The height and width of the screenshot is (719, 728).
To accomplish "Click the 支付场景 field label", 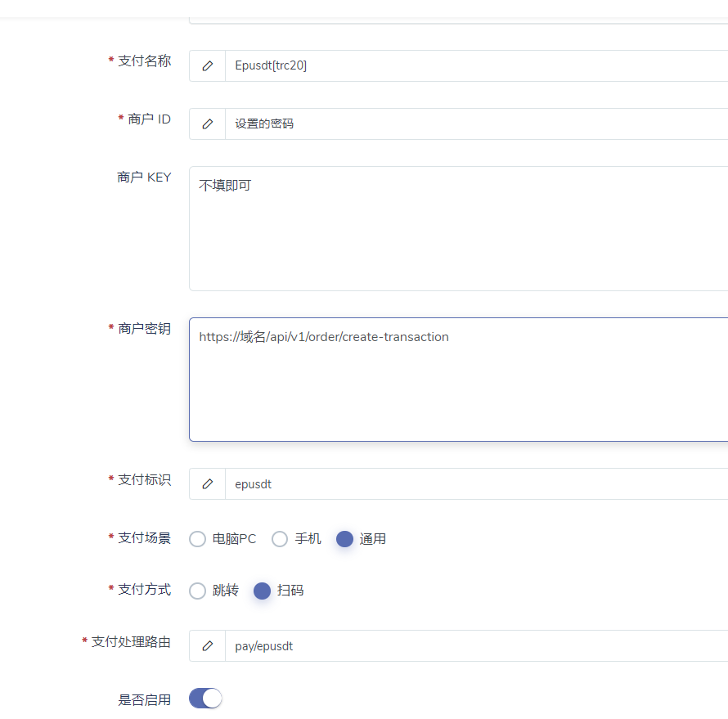I will pyautogui.click(x=145, y=538).
